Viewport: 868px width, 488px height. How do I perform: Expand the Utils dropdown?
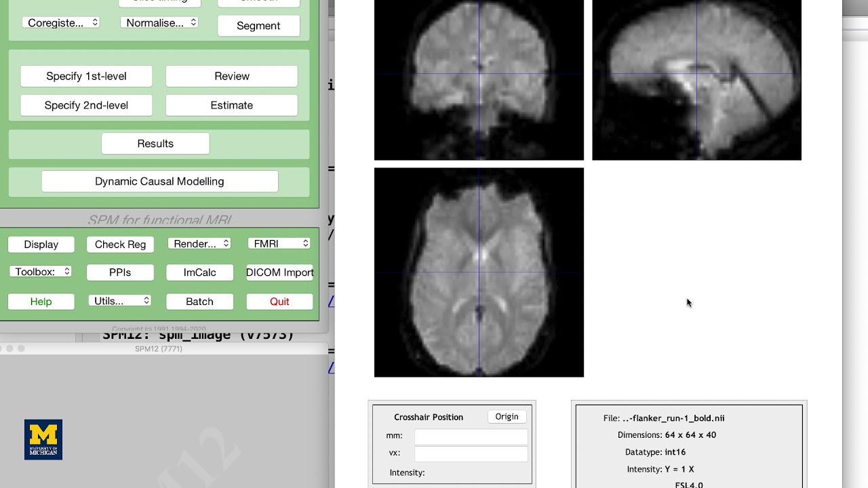tap(120, 300)
